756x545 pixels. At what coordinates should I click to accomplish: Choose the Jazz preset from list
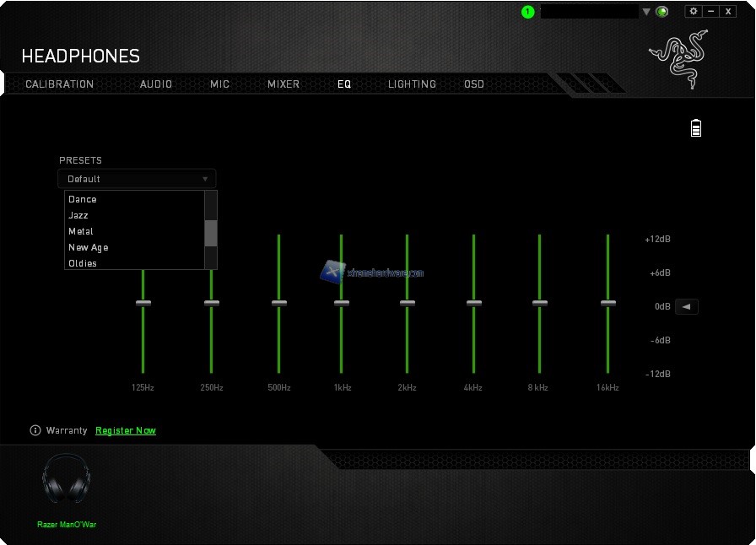pyautogui.click(x=78, y=215)
